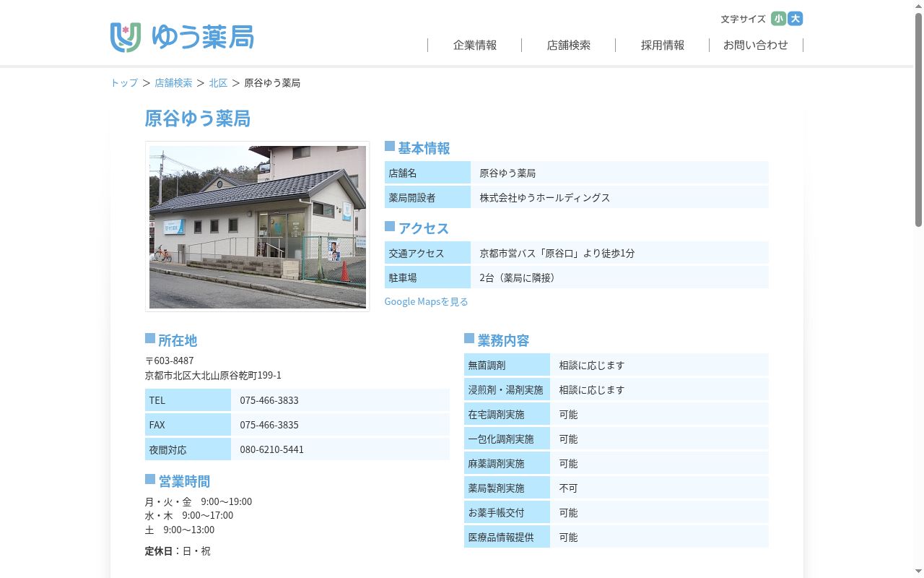This screenshot has height=578, width=924.
Task: Click the お薬手帳交付 row label
Action: coord(507,513)
